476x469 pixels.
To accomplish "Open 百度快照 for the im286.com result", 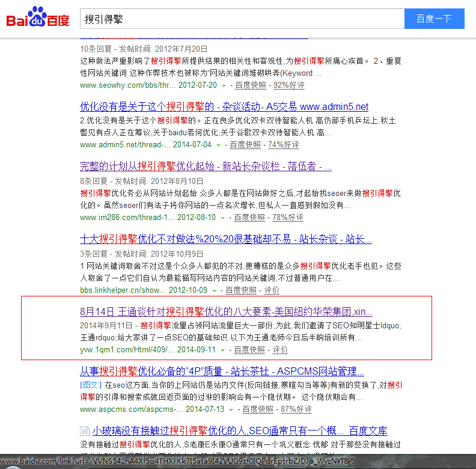I will (x=249, y=218).
